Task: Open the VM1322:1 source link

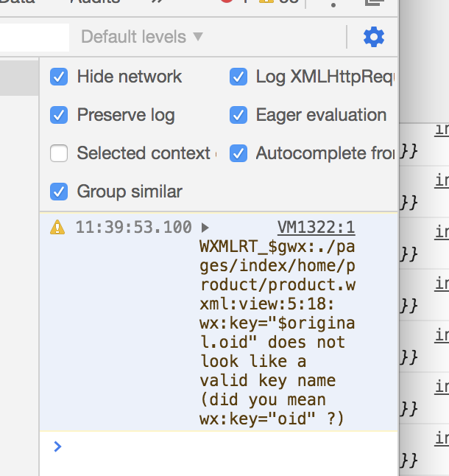Action: click(x=316, y=227)
